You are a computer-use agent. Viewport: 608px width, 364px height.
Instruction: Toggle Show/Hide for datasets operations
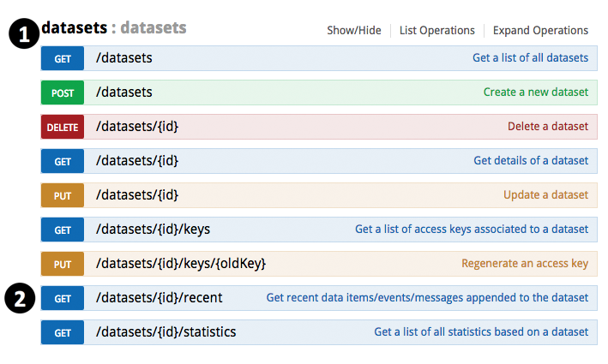[x=353, y=30]
